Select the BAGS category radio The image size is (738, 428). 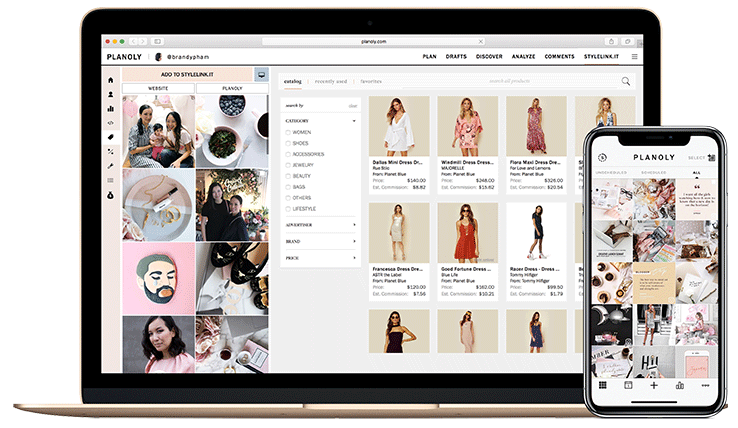click(x=288, y=187)
